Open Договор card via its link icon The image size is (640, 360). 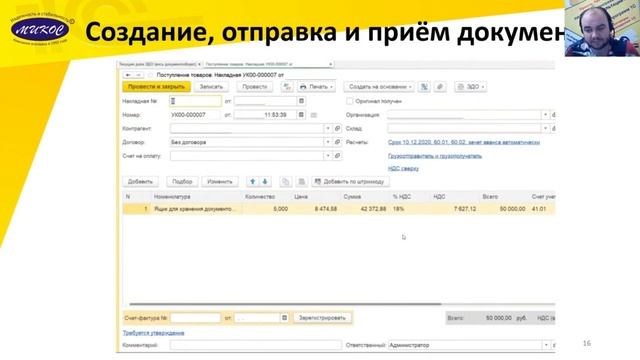(337, 142)
